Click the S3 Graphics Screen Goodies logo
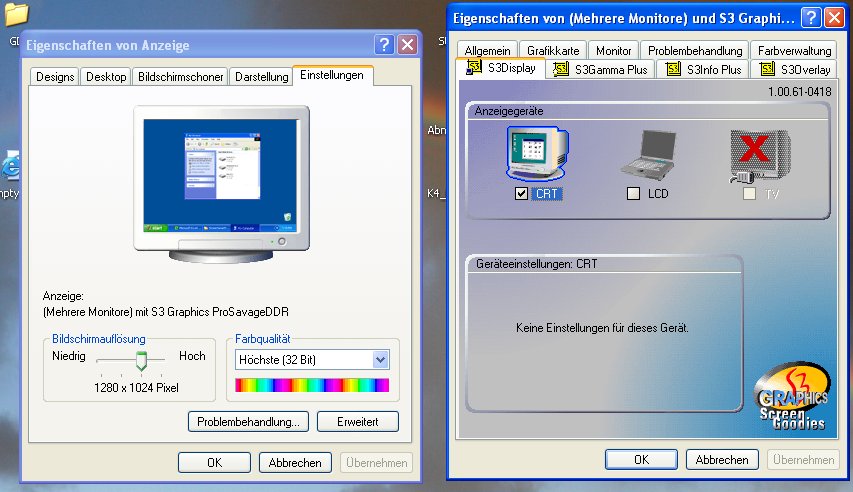Screen dimensions: 853x492 792,399
